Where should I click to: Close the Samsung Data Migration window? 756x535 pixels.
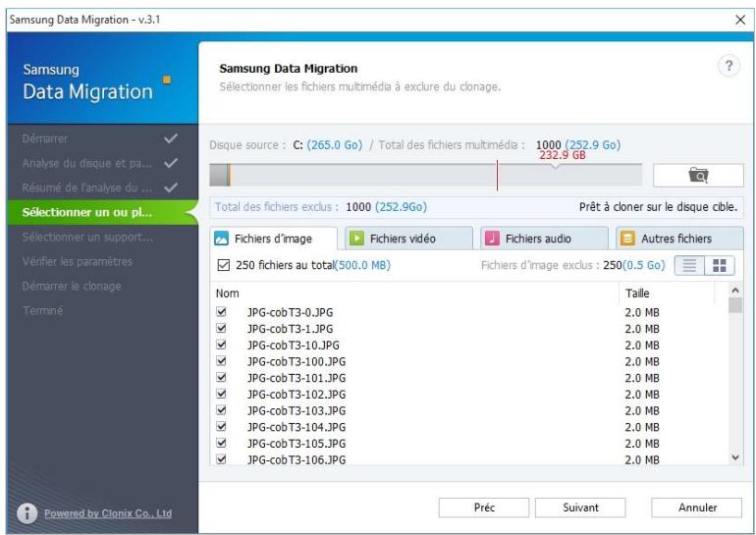point(740,20)
